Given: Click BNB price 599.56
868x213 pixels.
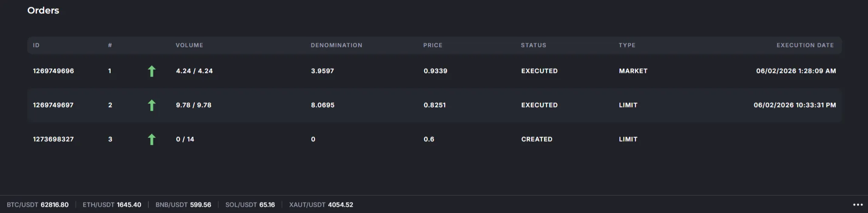Looking at the screenshot, I should click(x=201, y=205).
